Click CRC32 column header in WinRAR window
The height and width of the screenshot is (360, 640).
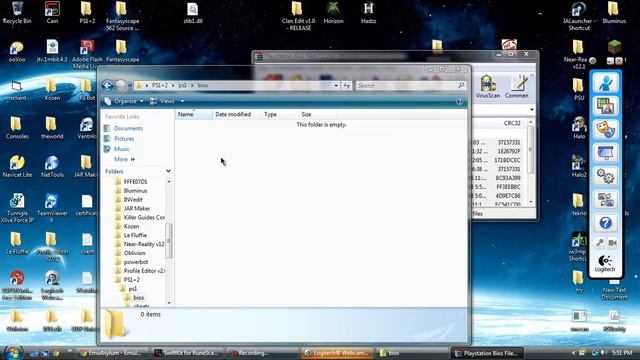(512, 123)
